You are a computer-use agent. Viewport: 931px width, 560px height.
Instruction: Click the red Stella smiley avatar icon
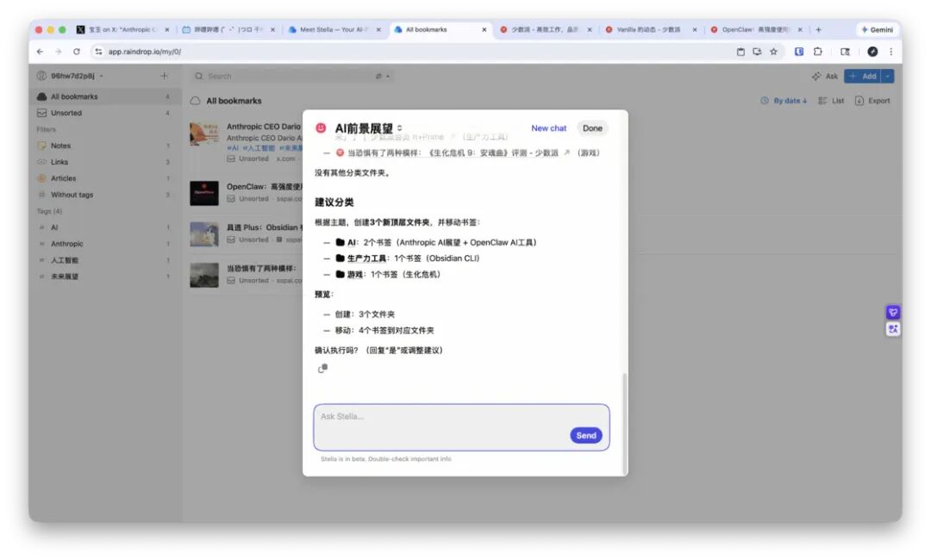coord(321,128)
